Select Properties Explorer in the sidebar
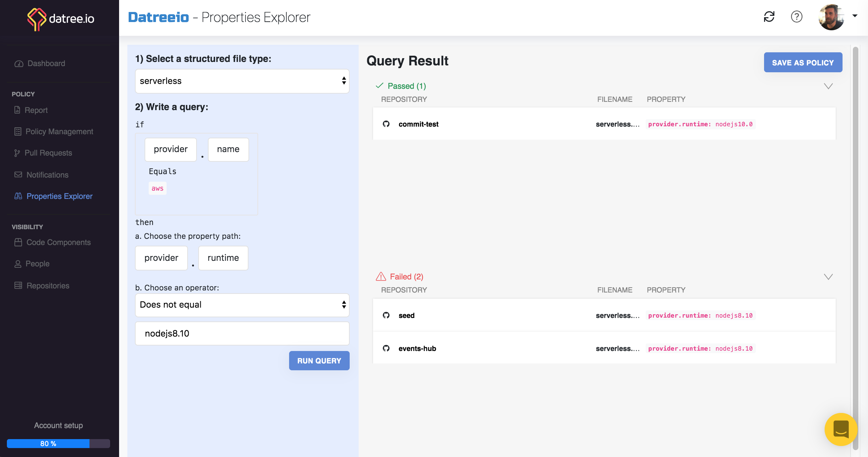Image resolution: width=868 pixels, height=457 pixels. click(59, 196)
